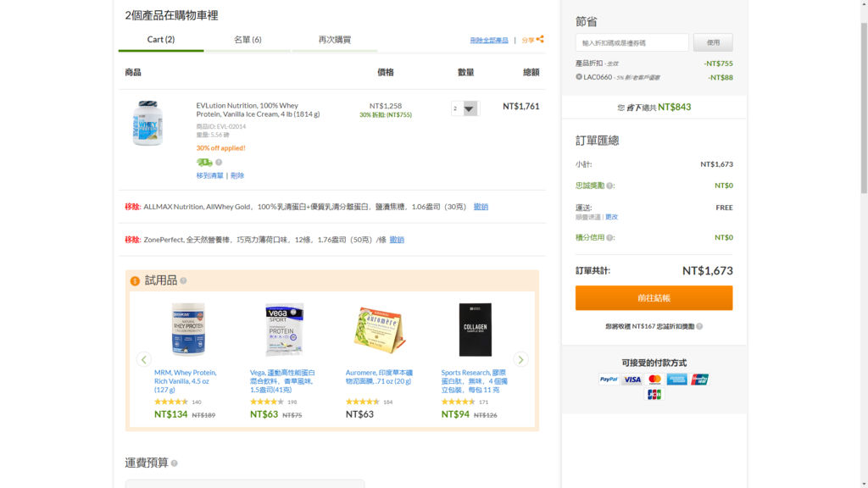Click the star rating of Sports Research collagen

pos(459,402)
